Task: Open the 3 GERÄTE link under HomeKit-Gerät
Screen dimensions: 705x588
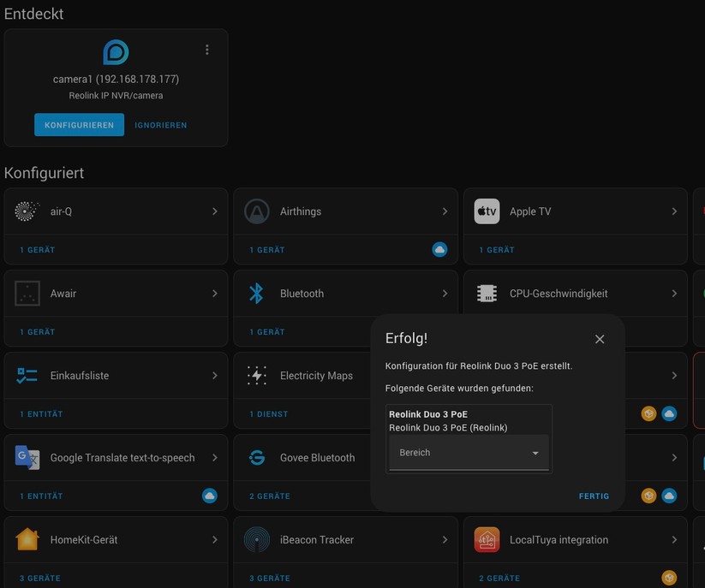Action: coord(38,578)
